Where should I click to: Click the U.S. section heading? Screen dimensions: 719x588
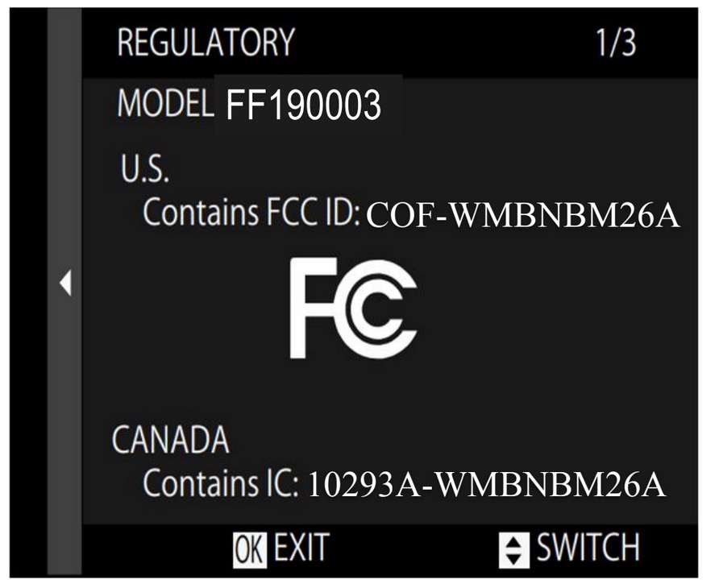coord(145,168)
